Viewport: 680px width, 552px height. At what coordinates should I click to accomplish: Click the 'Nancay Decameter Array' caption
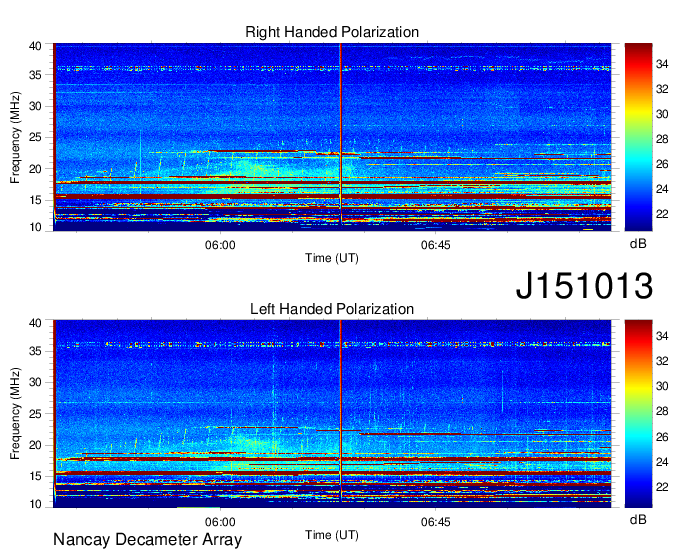(147, 540)
